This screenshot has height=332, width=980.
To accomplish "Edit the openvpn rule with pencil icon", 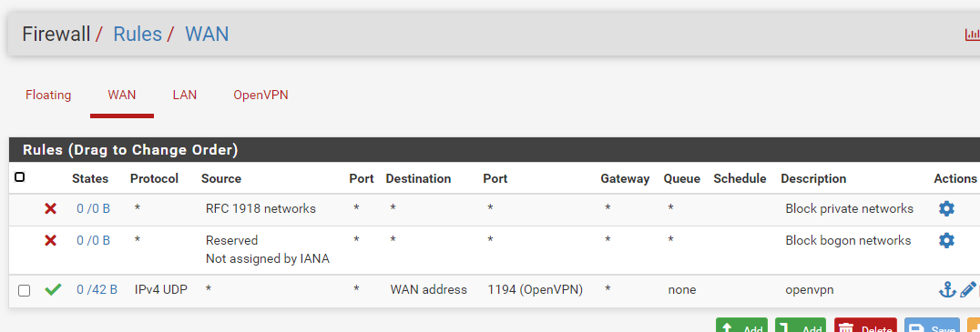I will click(967, 289).
